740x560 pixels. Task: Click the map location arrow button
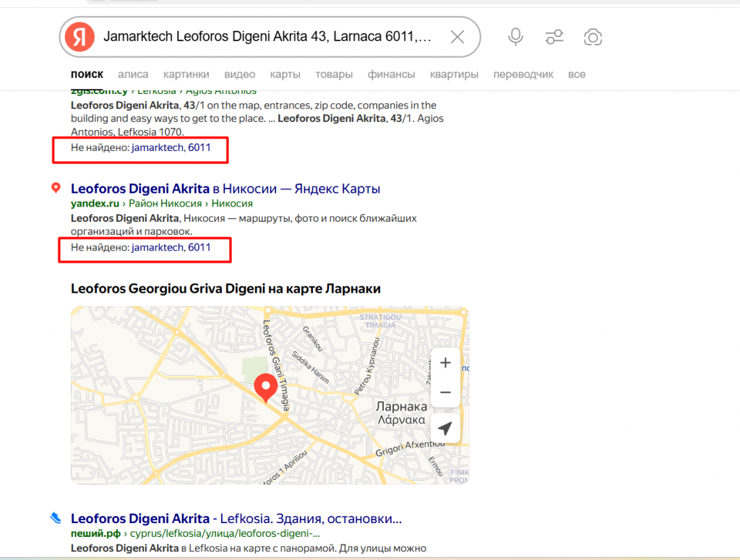pyautogui.click(x=445, y=428)
